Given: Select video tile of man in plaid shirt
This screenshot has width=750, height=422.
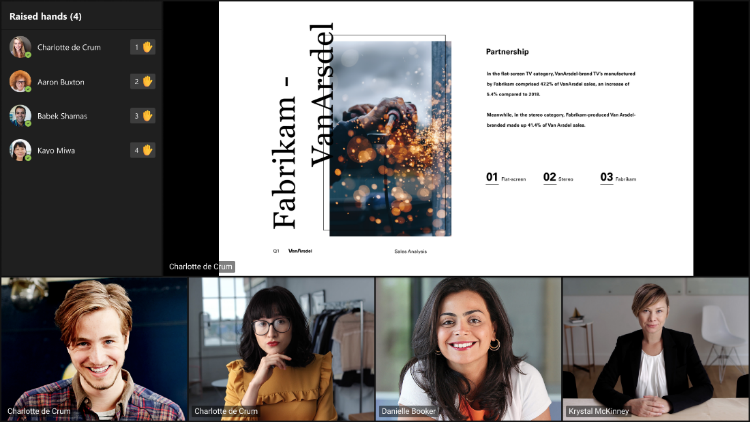Looking at the screenshot, I should coord(94,349).
